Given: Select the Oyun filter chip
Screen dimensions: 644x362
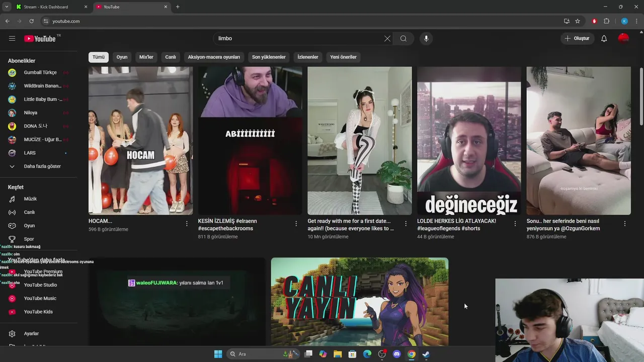Looking at the screenshot, I should coord(122,57).
